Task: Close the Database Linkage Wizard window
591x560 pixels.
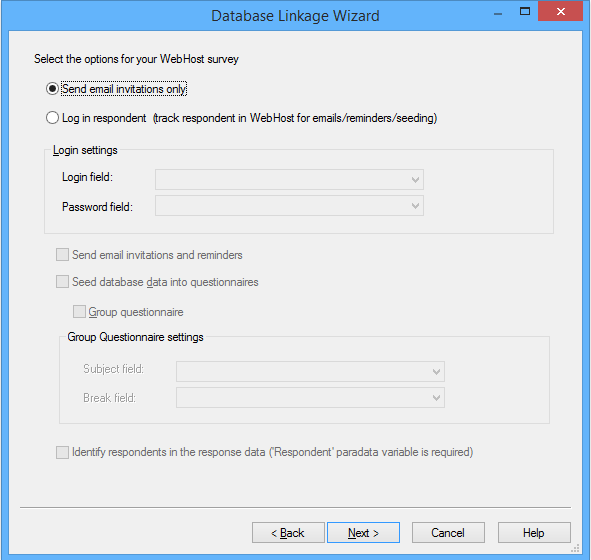Action: [x=560, y=11]
